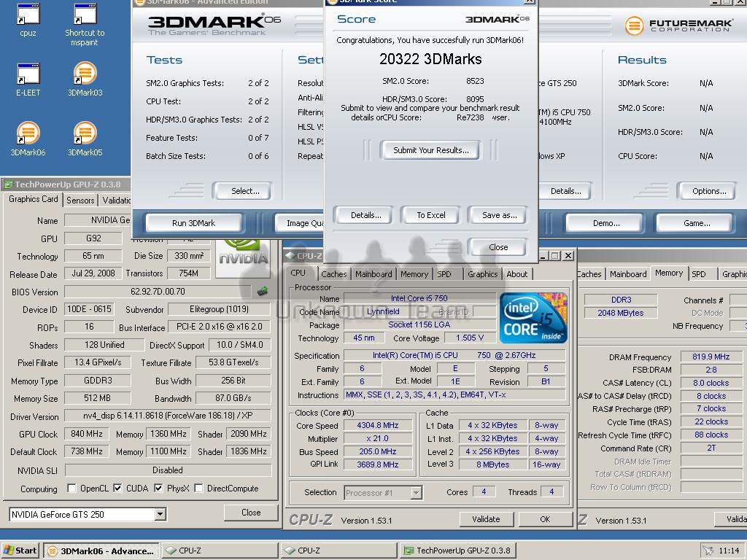Enable the OpenCL checkbox in GPU-Z
Viewport: 747px width, 560px height.
coord(71,488)
